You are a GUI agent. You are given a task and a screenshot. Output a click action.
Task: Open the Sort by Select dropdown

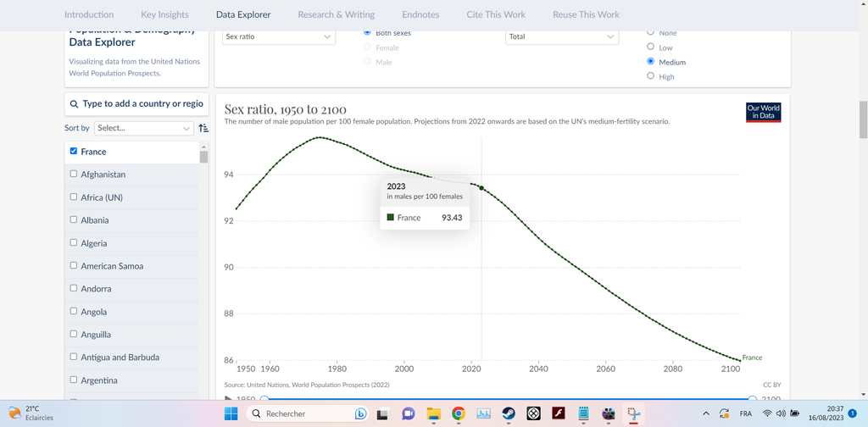142,128
